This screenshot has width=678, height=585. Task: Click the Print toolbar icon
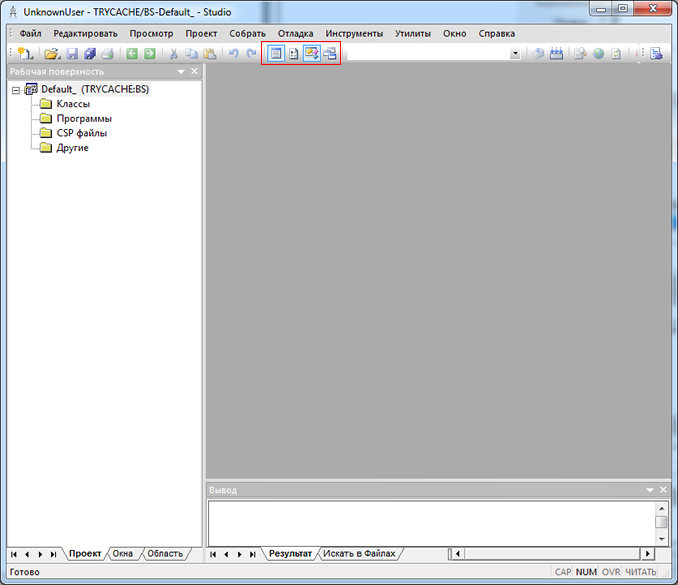pos(108,54)
